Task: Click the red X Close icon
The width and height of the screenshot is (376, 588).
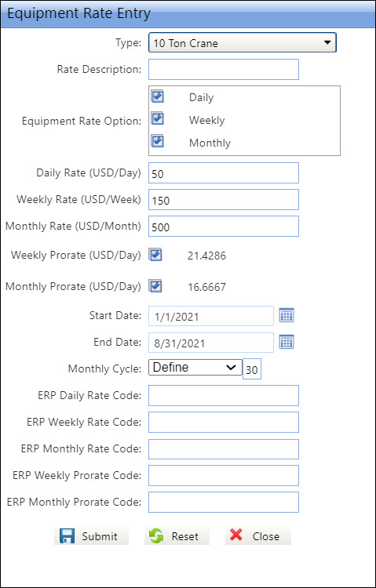Action: coord(236,535)
